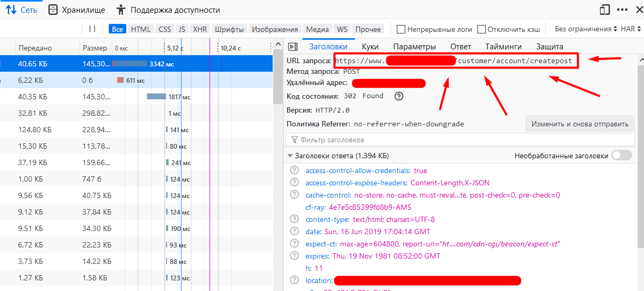Select the request row sized 298,82
The height and width of the screenshot is (291, 644).
click(x=136, y=113)
